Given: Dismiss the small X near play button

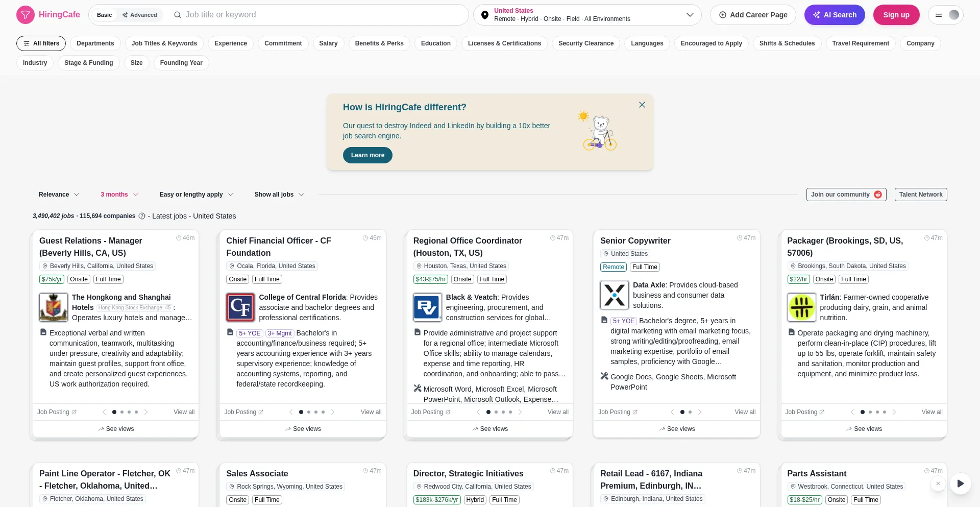Looking at the screenshot, I should tap(938, 484).
